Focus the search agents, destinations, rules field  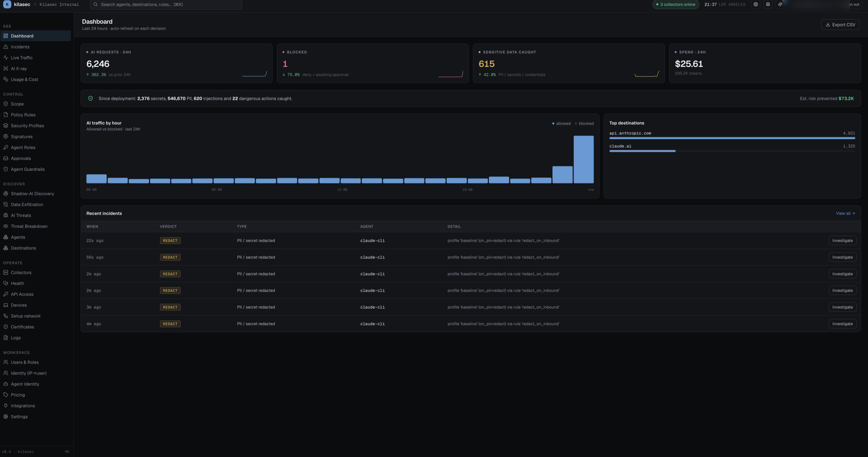point(166,4)
